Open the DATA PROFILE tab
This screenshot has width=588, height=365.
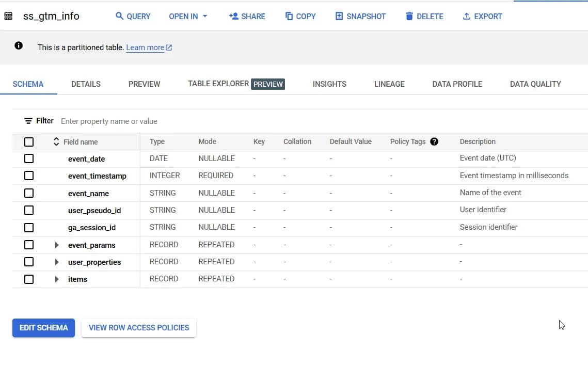(457, 84)
